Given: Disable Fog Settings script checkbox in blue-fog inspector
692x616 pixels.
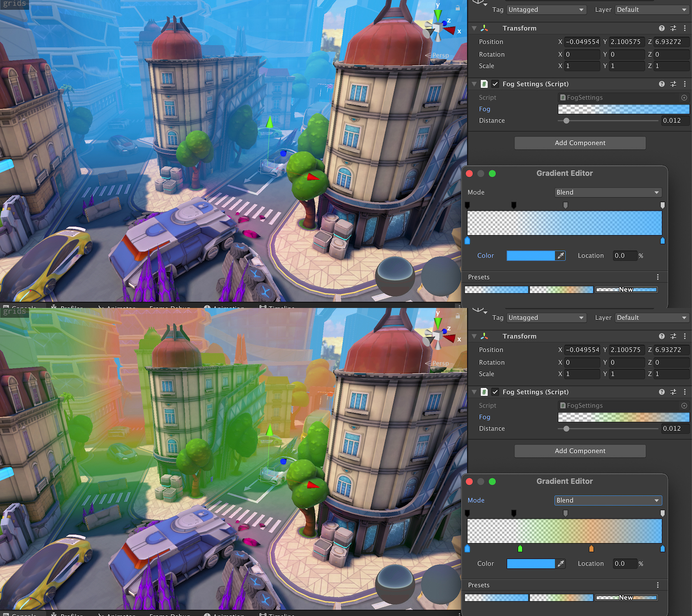Looking at the screenshot, I should (x=495, y=84).
